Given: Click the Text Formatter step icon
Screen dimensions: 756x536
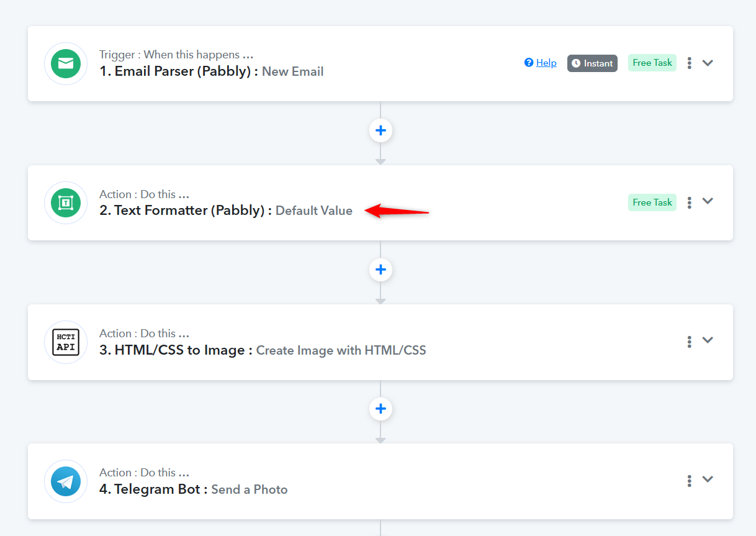Looking at the screenshot, I should point(66,202).
